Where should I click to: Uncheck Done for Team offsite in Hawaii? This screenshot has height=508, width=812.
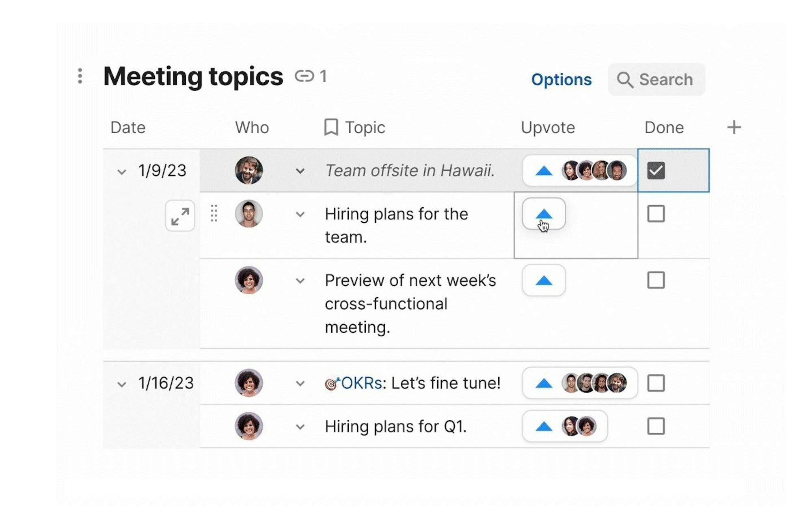[x=656, y=171]
